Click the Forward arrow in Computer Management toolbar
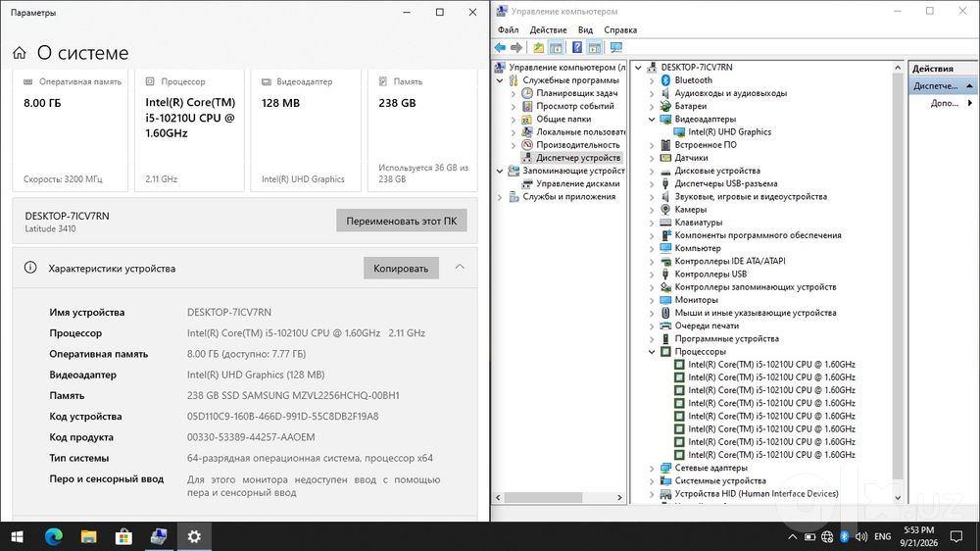 point(516,47)
